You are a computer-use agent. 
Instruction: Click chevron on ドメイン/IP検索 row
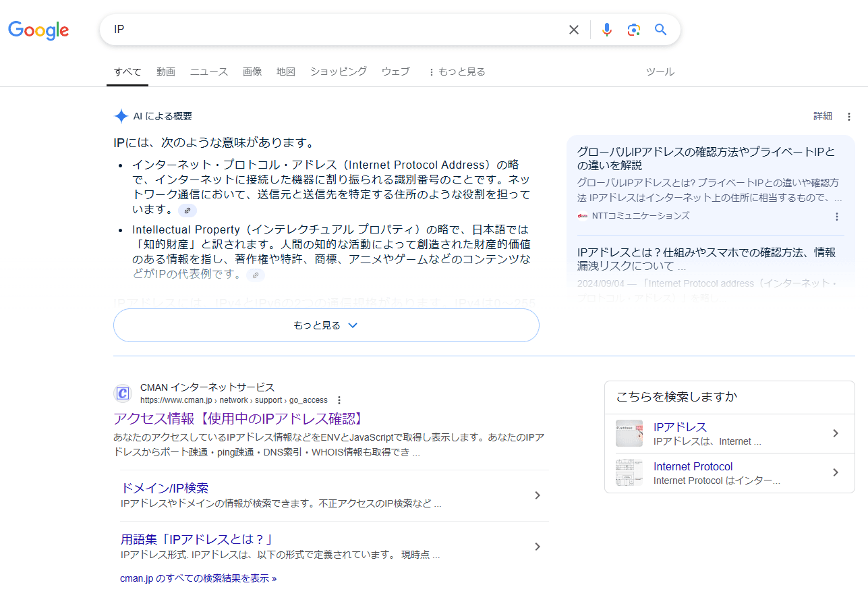point(538,495)
